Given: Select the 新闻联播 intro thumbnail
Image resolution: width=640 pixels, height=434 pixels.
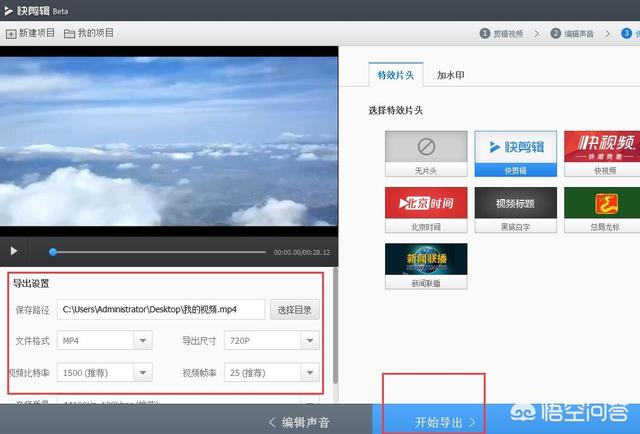Looking at the screenshot, I should 426,266.
